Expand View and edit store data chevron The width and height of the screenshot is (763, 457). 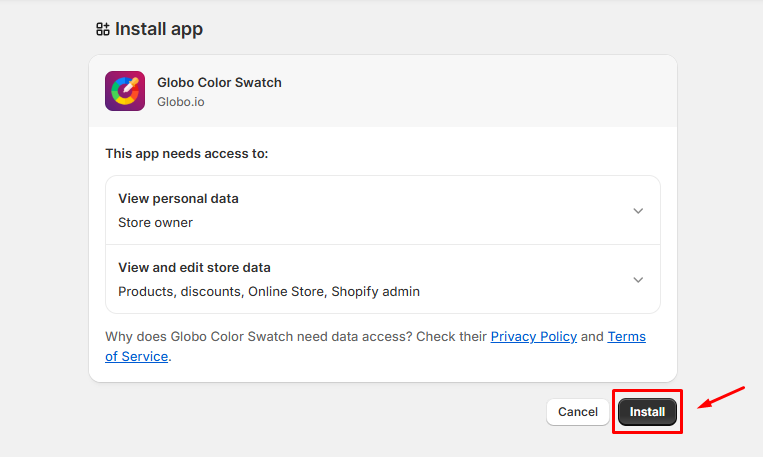(638, 280)
